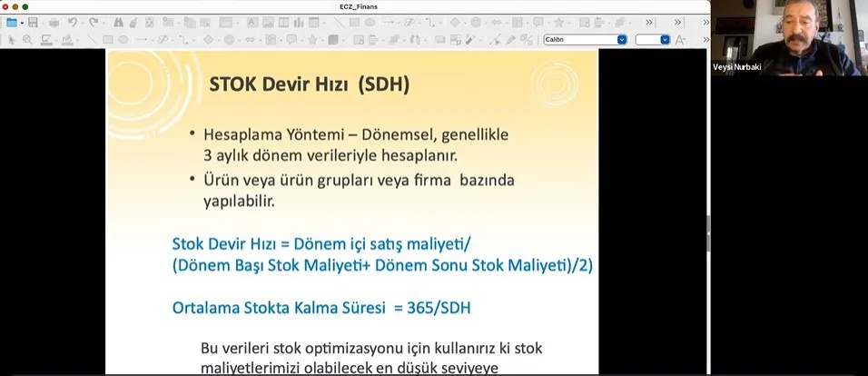868x376 pixels.
Task: Click the Print icon in toolbar
Action: coord(52,22)
